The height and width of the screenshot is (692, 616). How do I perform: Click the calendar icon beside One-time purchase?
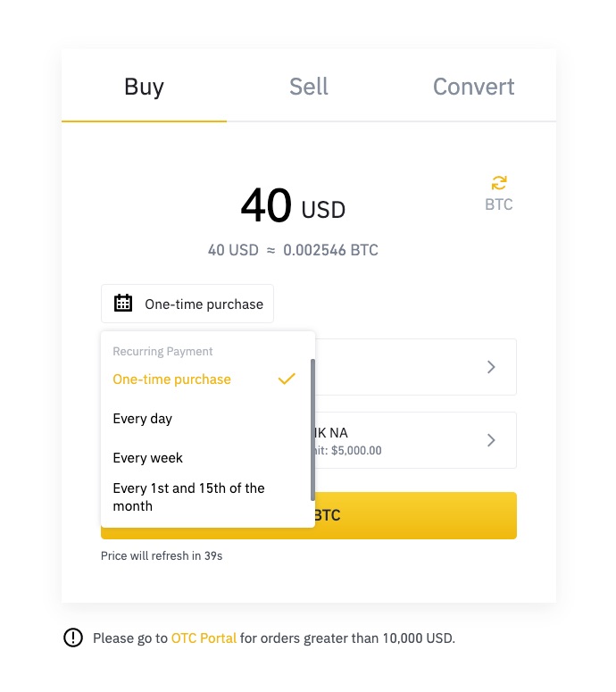[x=123, y=304]
